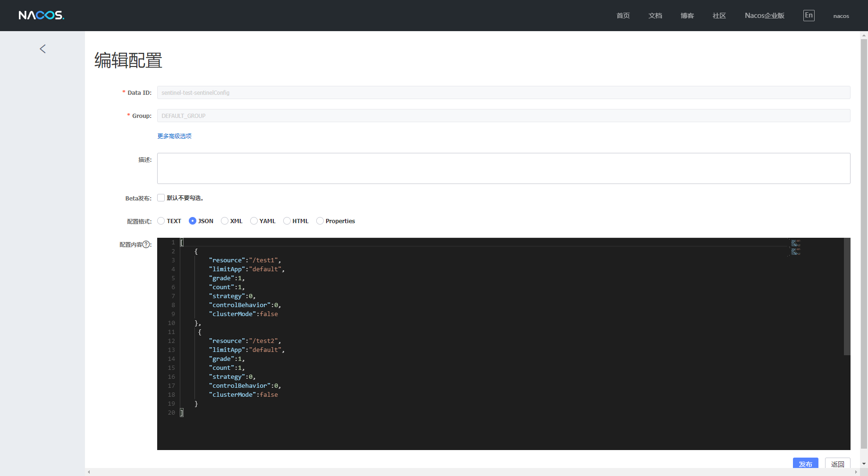Select the HTML format radio button
The width and height of the screenshot is (868, 476).
[287, 221]
